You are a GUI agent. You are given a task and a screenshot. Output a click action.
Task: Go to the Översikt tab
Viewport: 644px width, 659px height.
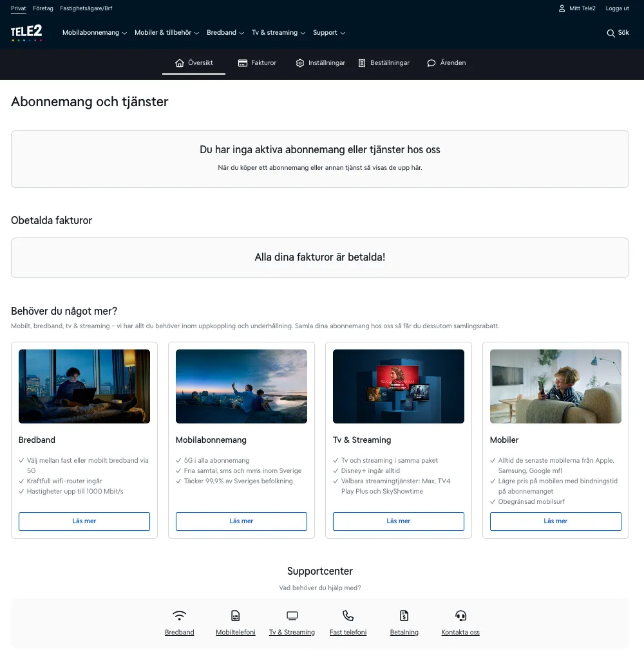point(194,63)
